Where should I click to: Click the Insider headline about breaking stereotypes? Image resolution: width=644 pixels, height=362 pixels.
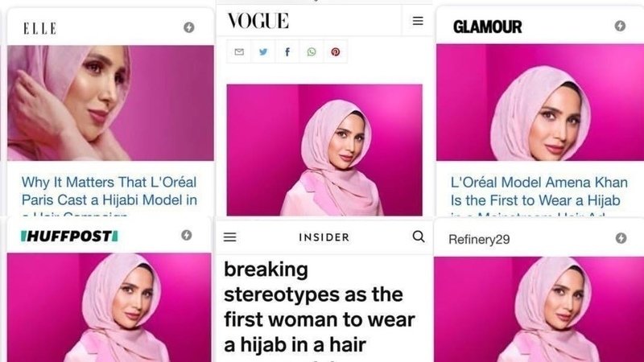click(x=320, y=308)
